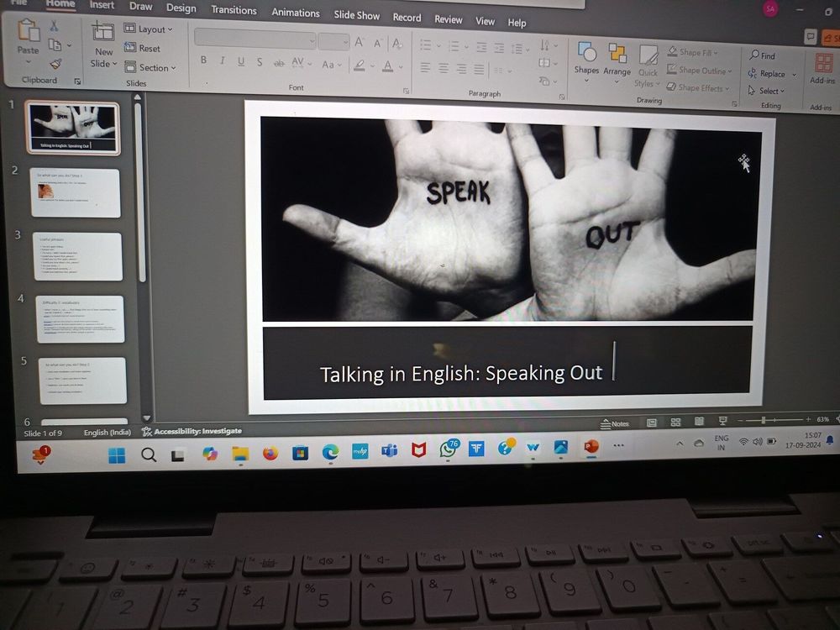This screenshot has height=630, width=840.
Task: Click the Add-ins button
Action: (x=822, y=68)
